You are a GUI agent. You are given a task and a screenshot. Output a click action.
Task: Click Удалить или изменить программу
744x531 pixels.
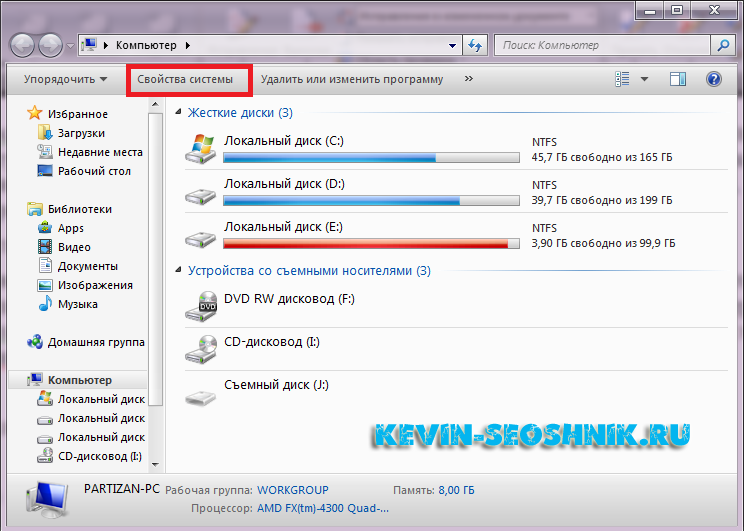(x=351, y=79)
